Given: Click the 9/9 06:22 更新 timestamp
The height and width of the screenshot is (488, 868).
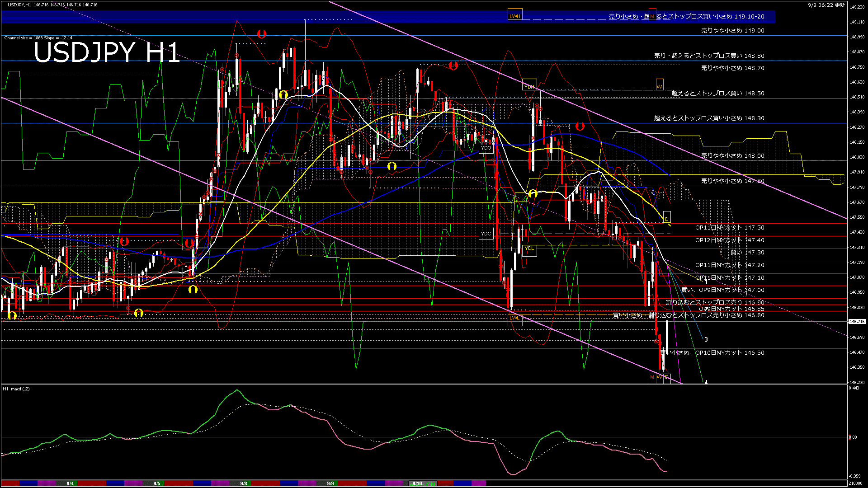Looking at the screenshot, I should (826, 5).
